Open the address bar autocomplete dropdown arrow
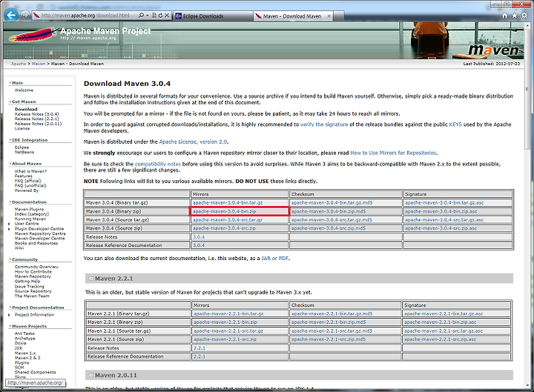The width and height of the screenshot is (534, 392). [148, 16]
